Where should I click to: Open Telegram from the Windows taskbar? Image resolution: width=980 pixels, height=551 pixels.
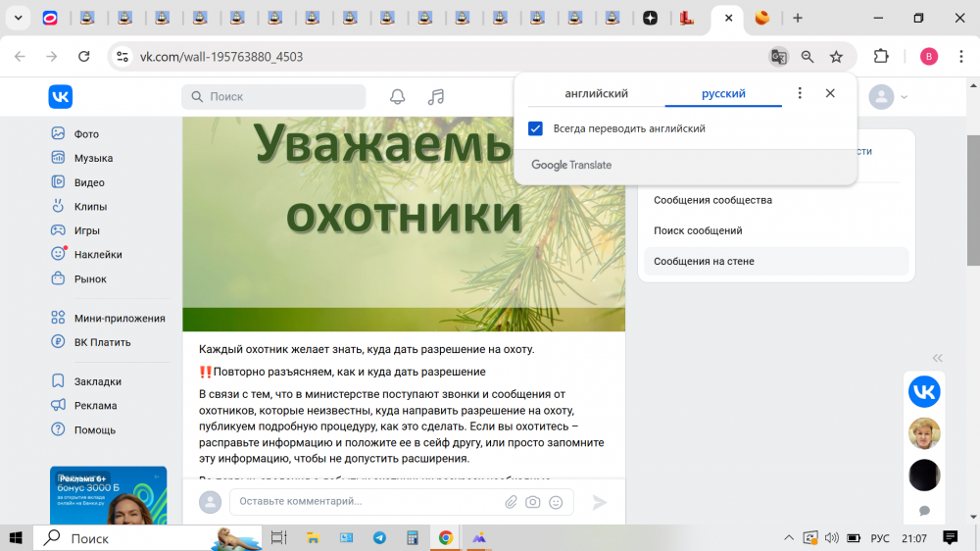379,538
